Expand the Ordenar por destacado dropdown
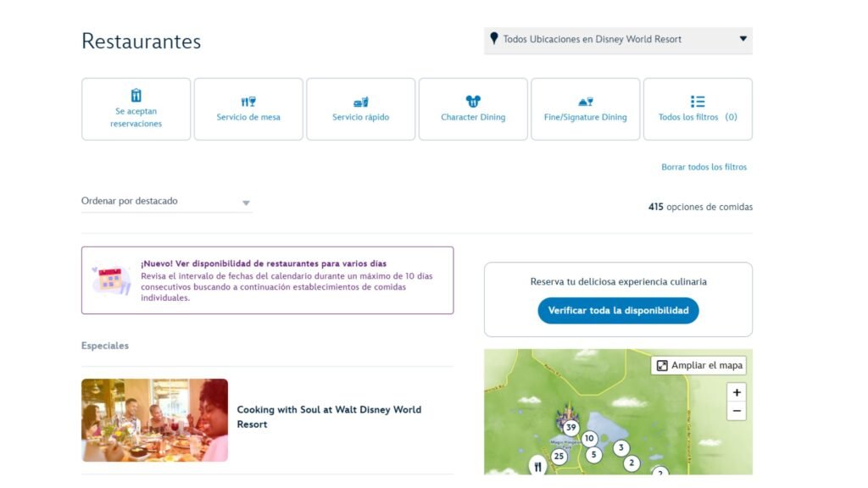This screenshot has width=868, height=488. coord(166,202)
